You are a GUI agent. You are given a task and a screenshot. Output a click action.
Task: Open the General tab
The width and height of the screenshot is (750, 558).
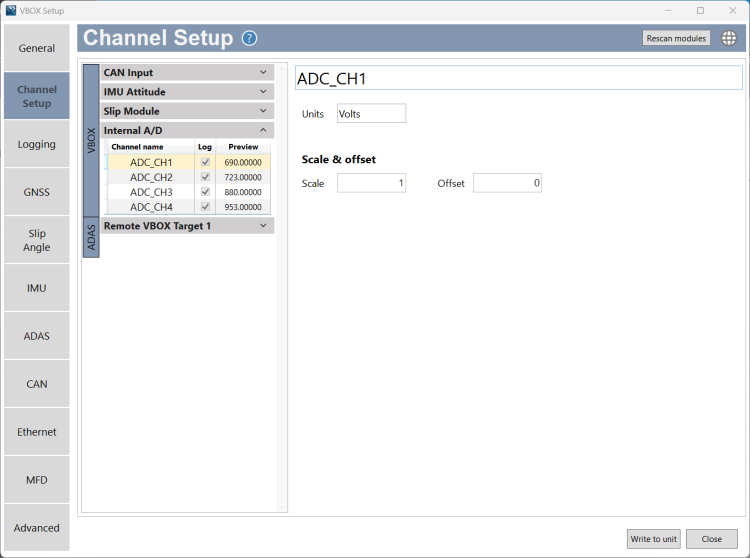(37, 48)
